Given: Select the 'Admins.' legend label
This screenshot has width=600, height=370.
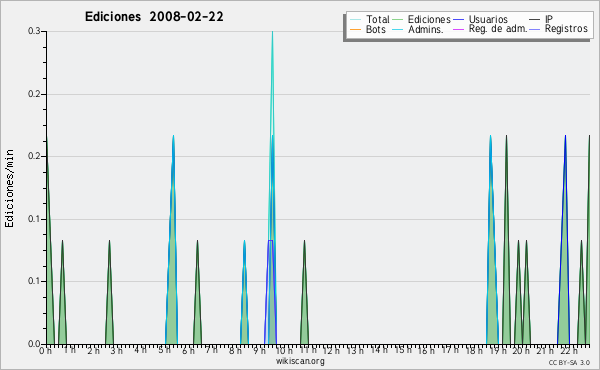Looking at the screenshot, I should point(426,29).
